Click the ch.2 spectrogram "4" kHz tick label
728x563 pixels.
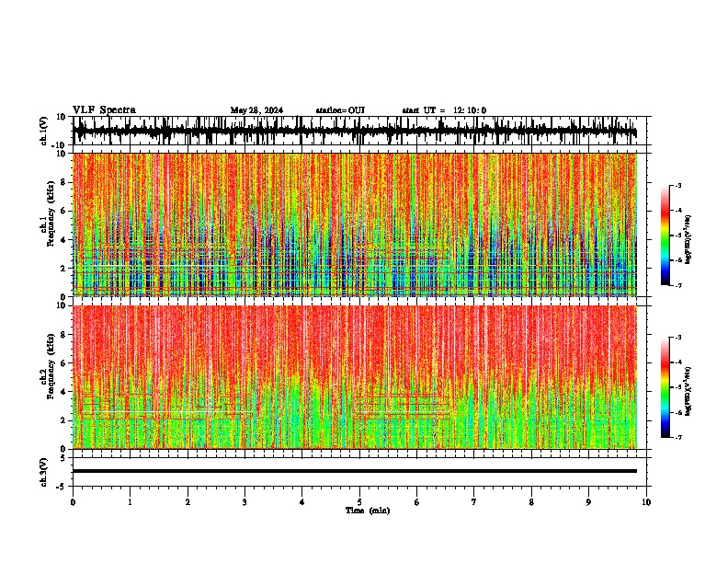(63, 392)
